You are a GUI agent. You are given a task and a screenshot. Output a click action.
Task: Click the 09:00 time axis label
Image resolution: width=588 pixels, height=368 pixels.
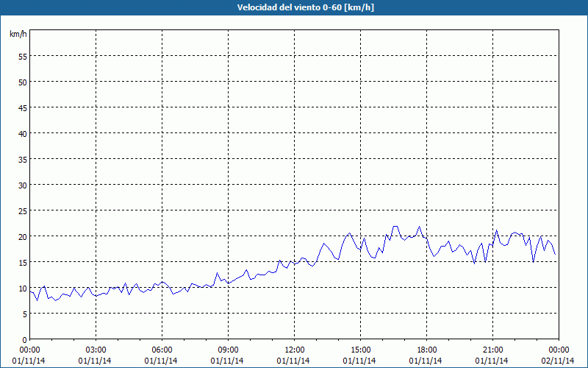[228, 350]
